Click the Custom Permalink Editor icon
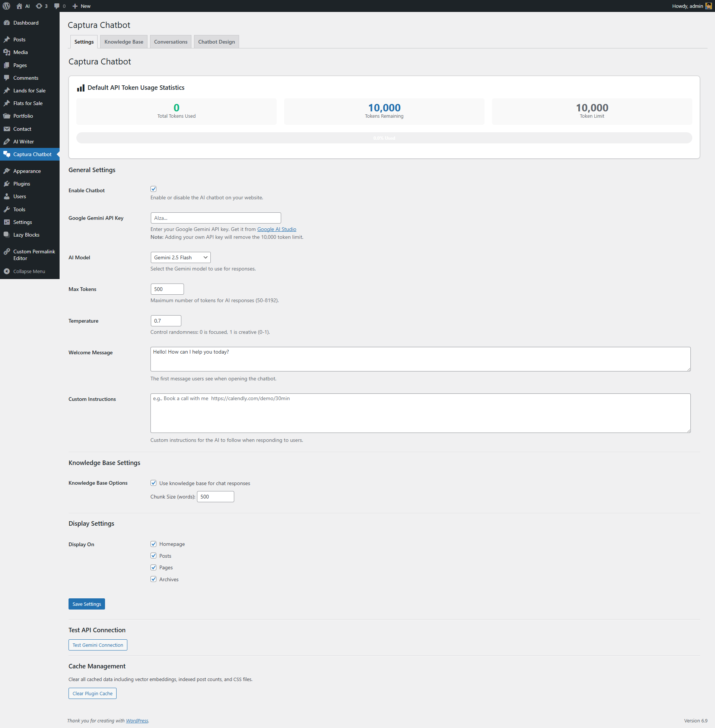 coord(7,252)
